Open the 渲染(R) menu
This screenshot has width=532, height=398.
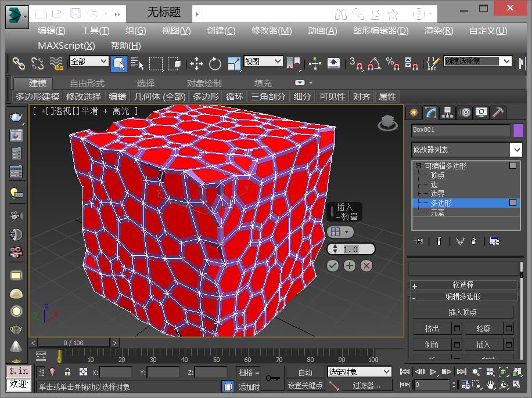(438, 31)
